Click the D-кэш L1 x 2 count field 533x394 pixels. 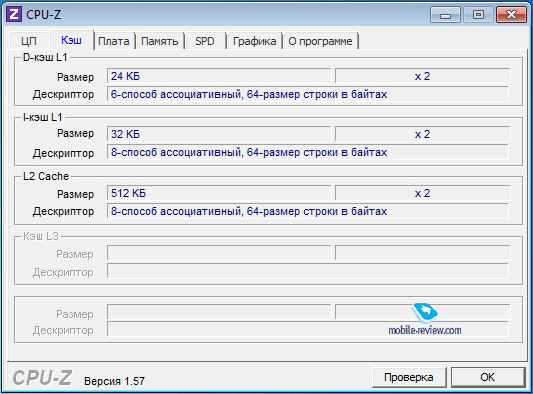pyautogui.click(x=422, y=76)
